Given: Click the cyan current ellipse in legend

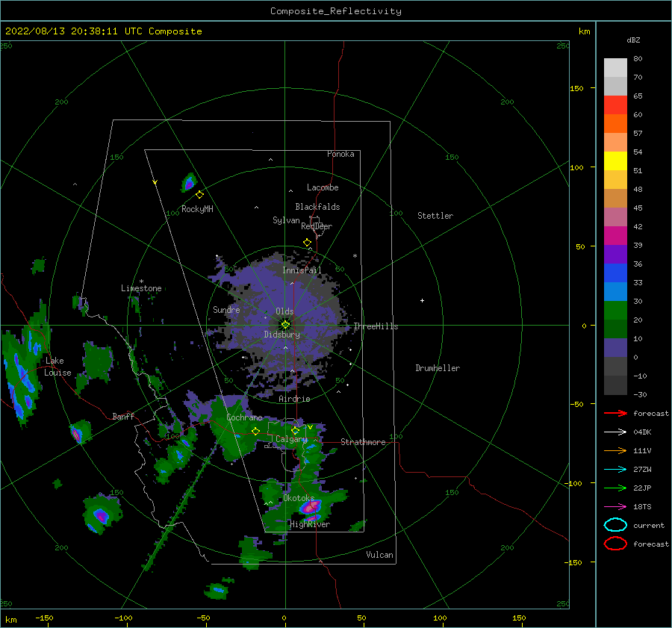Looking at the screenshot, I should coord(615,525).
